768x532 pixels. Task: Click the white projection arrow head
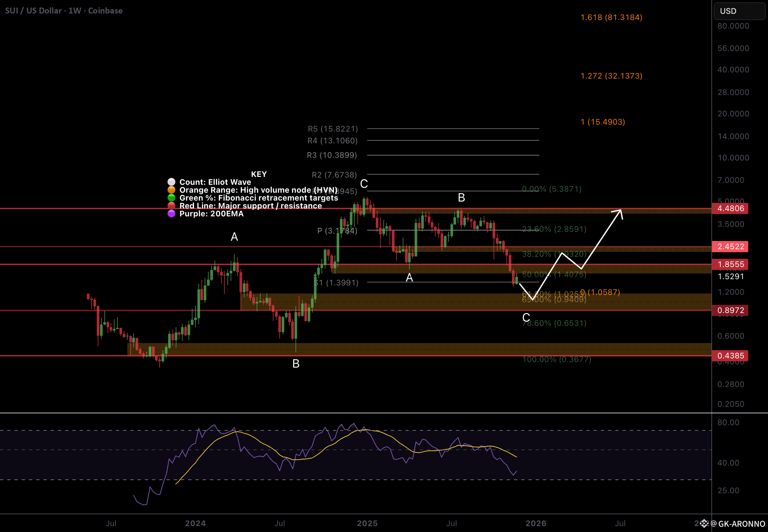[619, 213]
